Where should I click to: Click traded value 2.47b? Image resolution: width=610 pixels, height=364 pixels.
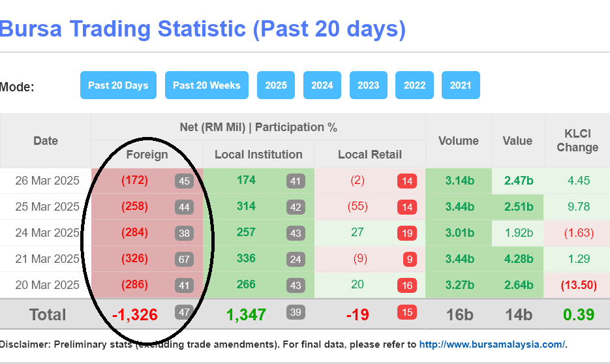pyautogui.click(x=519, y=181)
